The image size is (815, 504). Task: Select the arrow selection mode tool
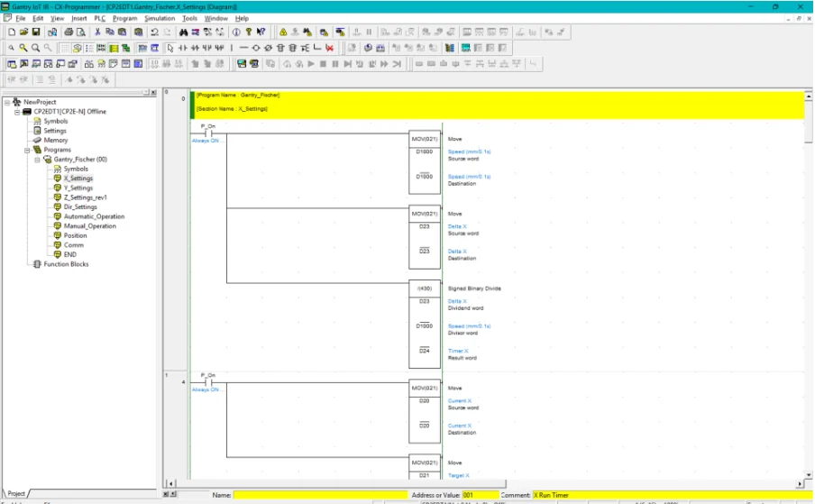[170, 48]
